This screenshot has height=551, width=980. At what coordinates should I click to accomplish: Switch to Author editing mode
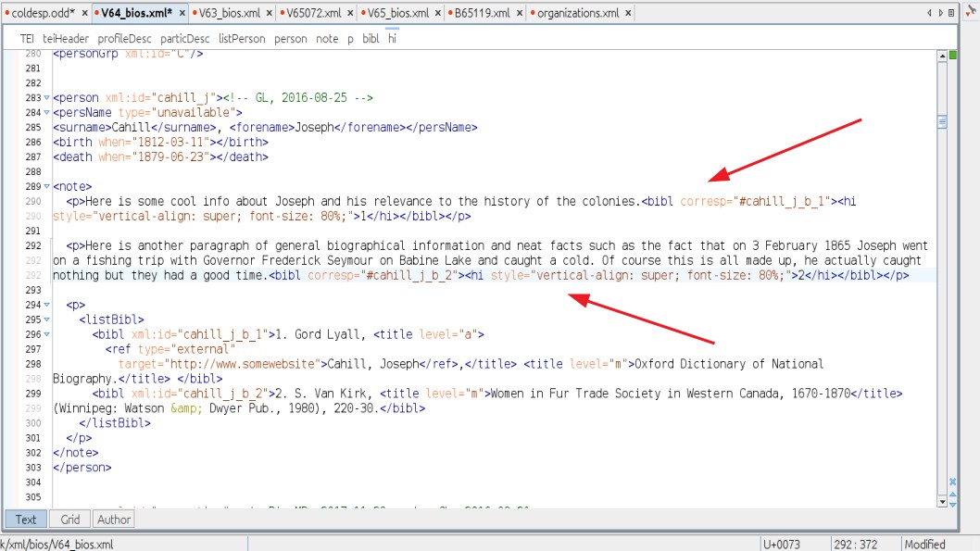tap(114, 520)
